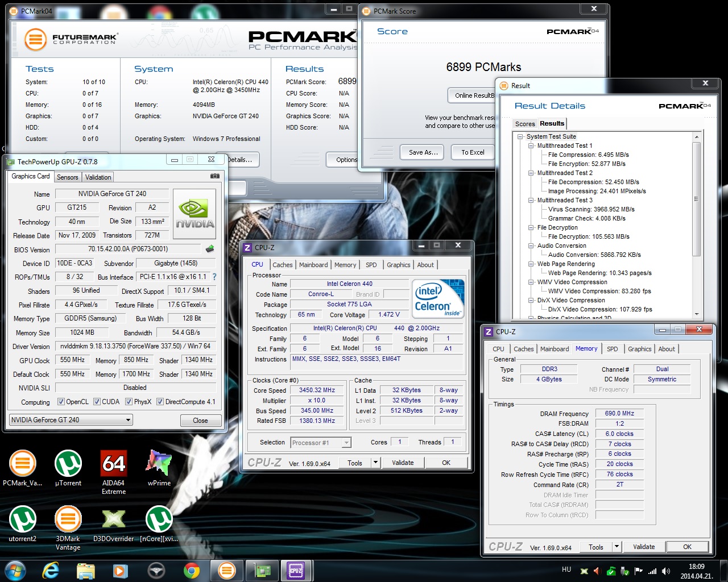Toggle the CUDA checkbox in GPU-Z
Image resolution: width=728 pixels, height=582 pixels.
pyautogui.click(x=97, y=402)
